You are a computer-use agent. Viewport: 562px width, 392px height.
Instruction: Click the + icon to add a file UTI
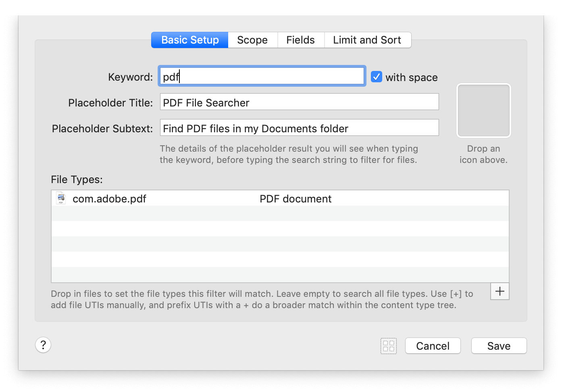[x=500, y=291]
